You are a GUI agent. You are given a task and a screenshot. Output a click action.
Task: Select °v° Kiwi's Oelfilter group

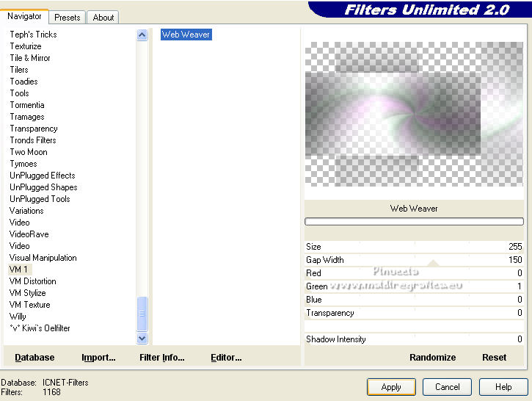point(40,328)
